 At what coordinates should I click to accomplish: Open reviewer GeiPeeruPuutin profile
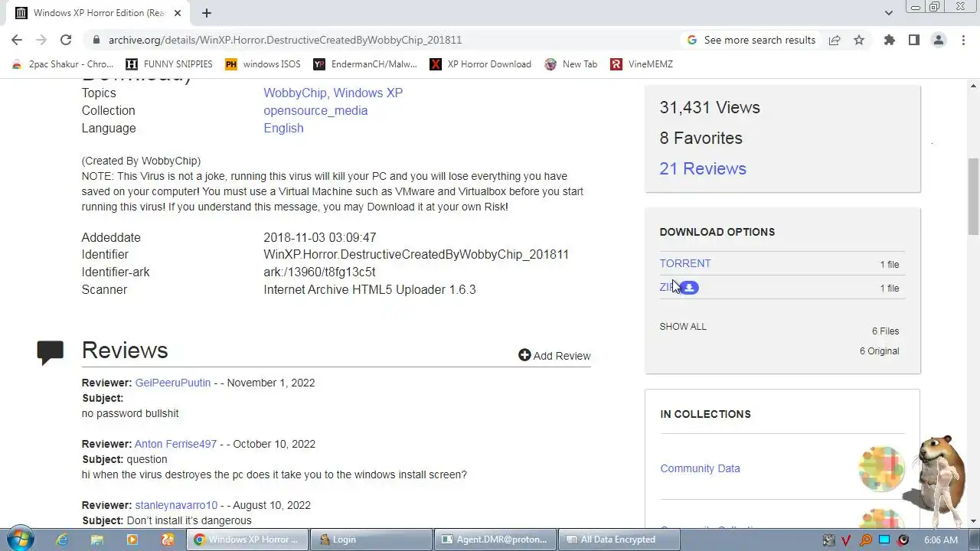coord(173,383)
